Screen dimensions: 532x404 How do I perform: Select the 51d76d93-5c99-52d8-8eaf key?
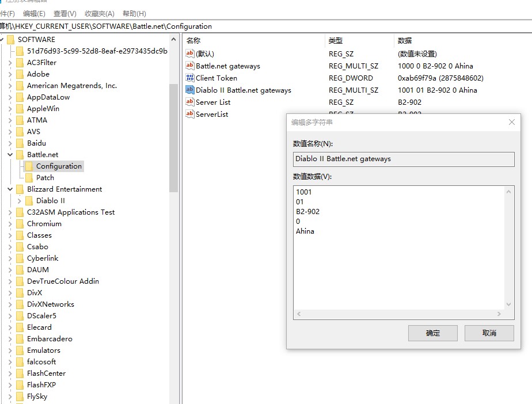point(97,51)
